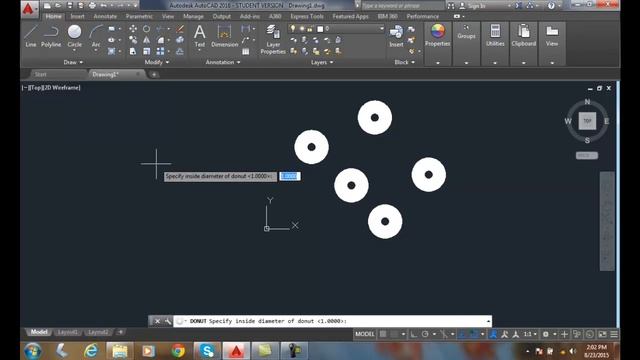
Task: Expand command line history arrow
Action: [488, 321]
